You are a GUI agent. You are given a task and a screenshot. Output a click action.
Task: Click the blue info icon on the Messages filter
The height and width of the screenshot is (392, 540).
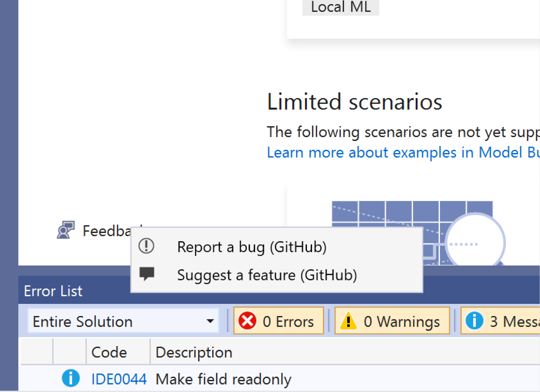[475, 321]
